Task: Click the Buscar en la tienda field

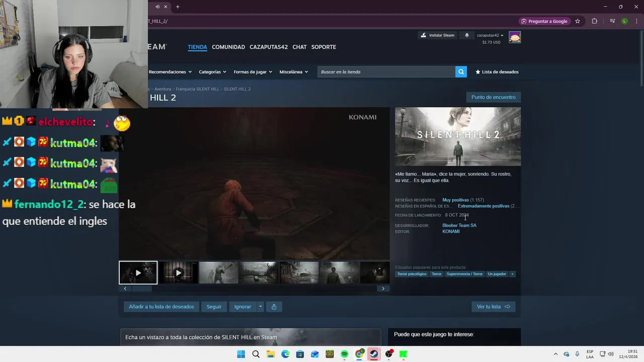Action: coord(386,72)
